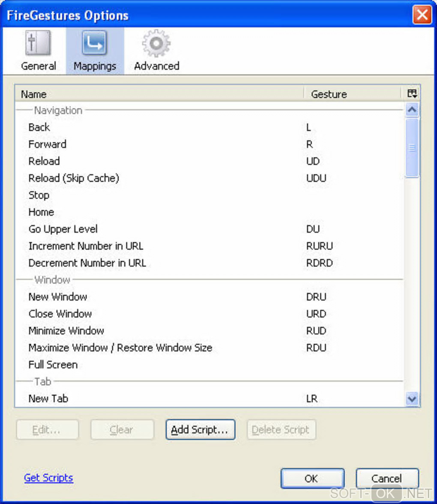This screenshot has height=504, width=437.
Task: Click the Add Script button
Action: click(x=201, y=429)
